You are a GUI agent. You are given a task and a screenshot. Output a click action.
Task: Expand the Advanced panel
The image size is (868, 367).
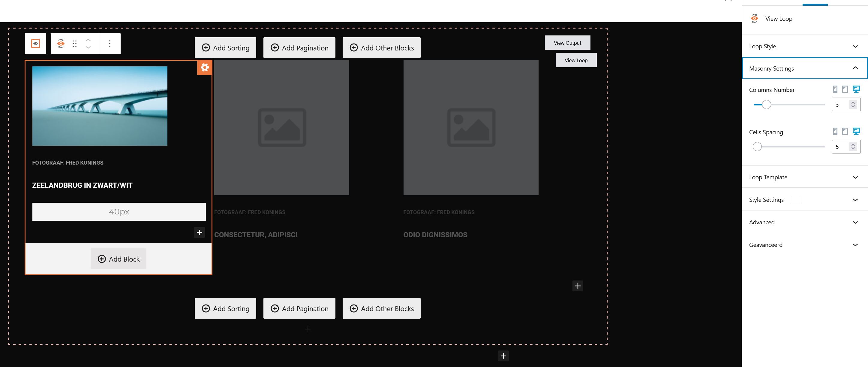point(805,222)
